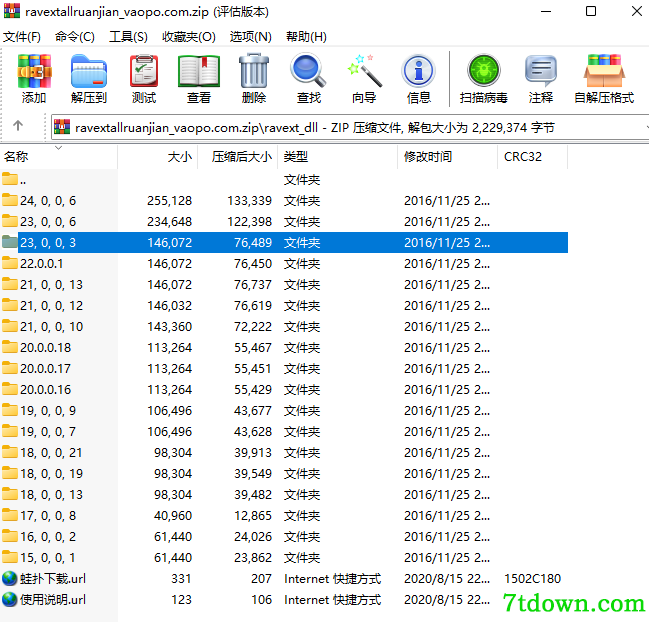Image resolution: width=649 pixels, height=622 pixels.
Task: Click the WinRAR title bar icon
Action: pyautogui.click(x=12, y=11)
